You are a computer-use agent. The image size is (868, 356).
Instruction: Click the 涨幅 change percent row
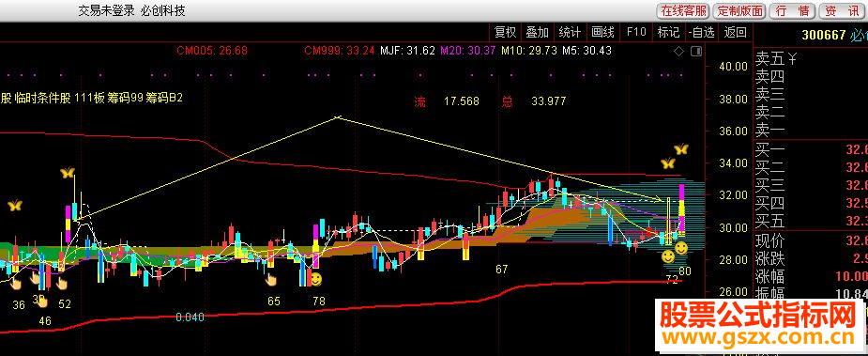tap(811, 276)
